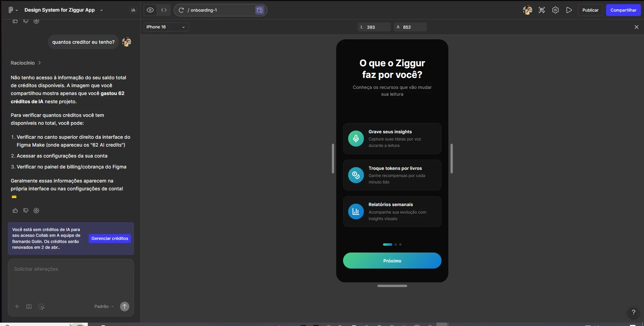Grab the right preview resize handle
644x326 pixels.
[x=451, y=159]
